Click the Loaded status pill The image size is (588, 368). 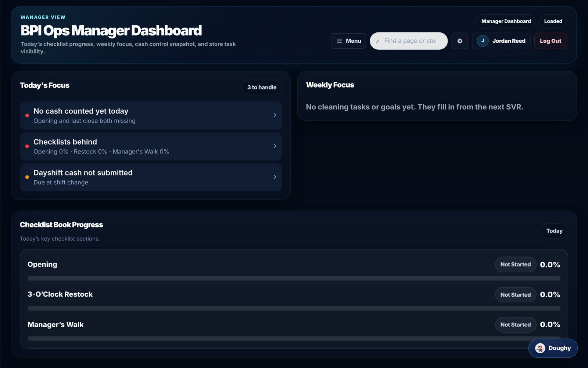(553, 21)
